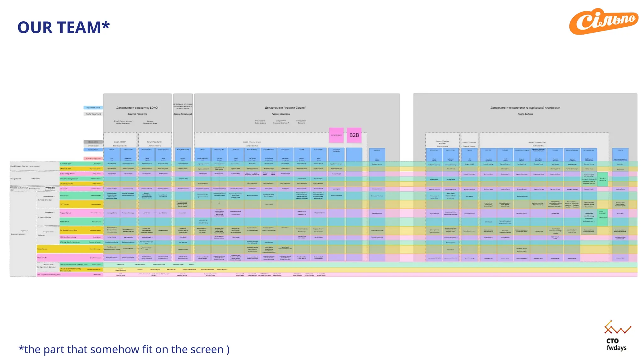Viewport: 644px width, 362px height.
Task: Click the pink B2B sticky note
Action: 354,135
